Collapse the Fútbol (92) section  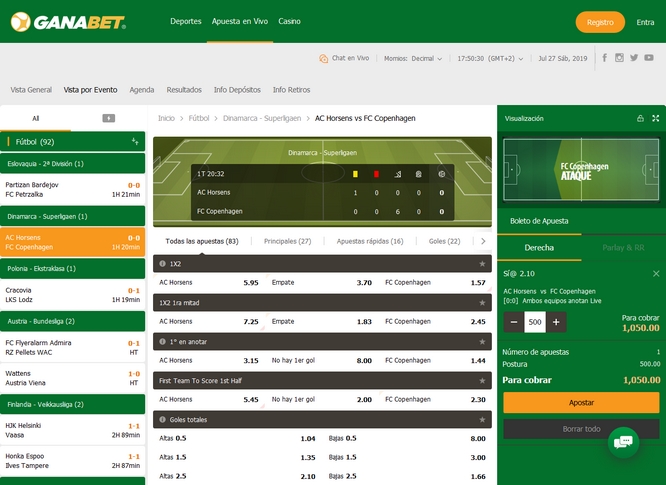pos(73,141)
